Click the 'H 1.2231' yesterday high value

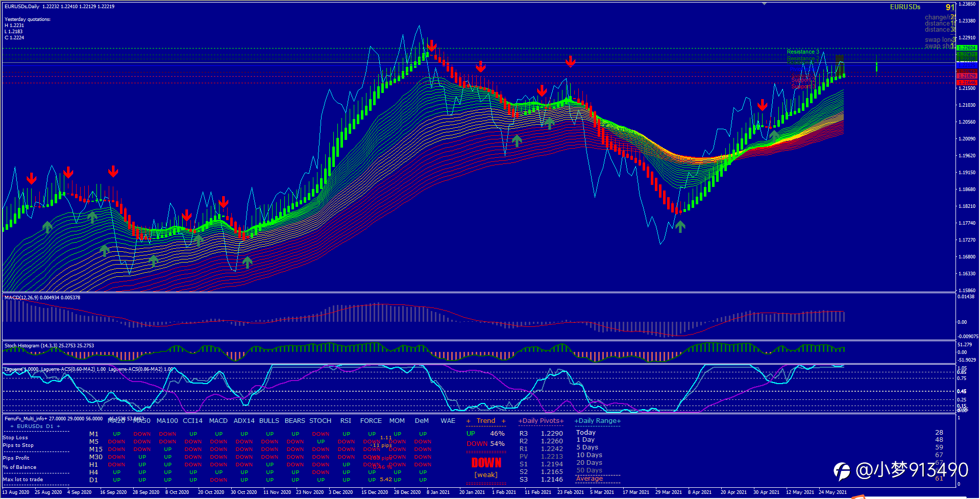14,26
